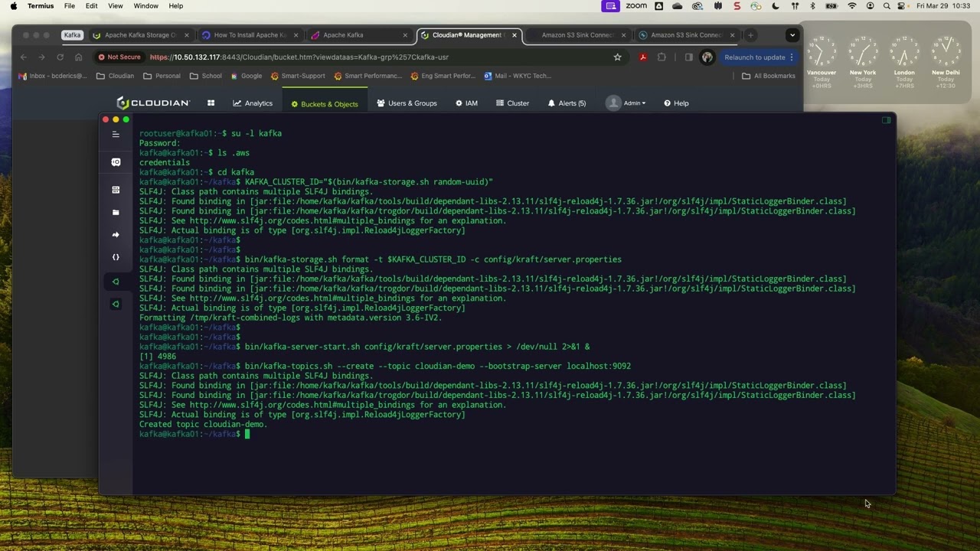Open Users & Groups in Cloudian

(x=407, y=103)
